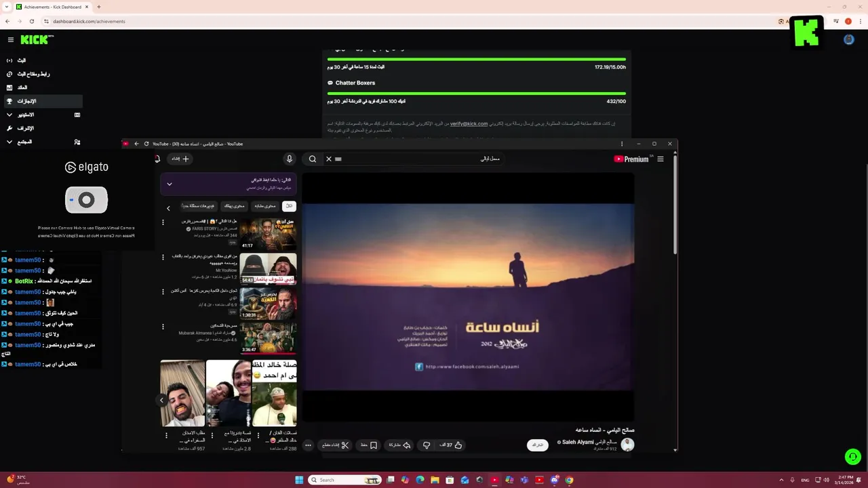Open the Mubarak Almanea 3:36:47 video
This screenshot has height=488, width=868.
tap(268, 338)
